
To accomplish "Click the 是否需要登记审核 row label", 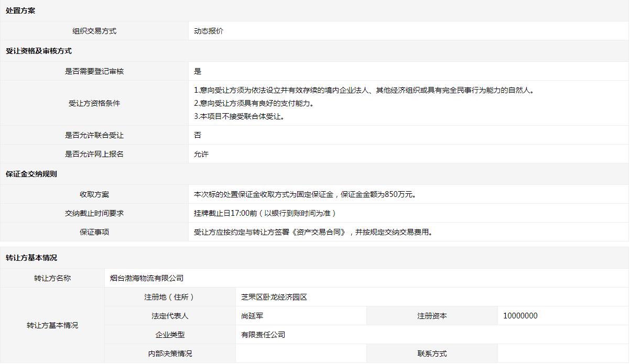I will point(94,71).
